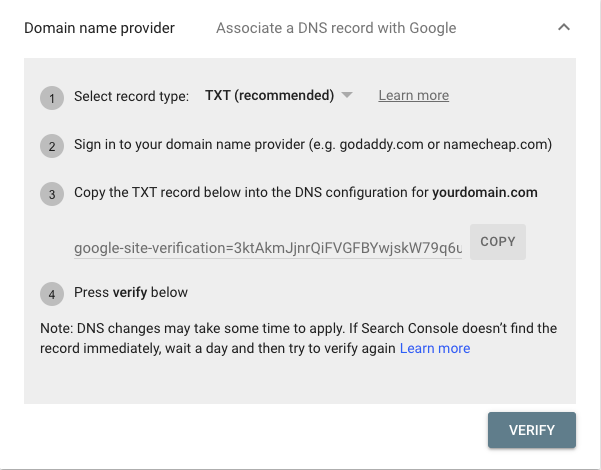Click the dropdown arrow next to TXT

coord(346,95)
